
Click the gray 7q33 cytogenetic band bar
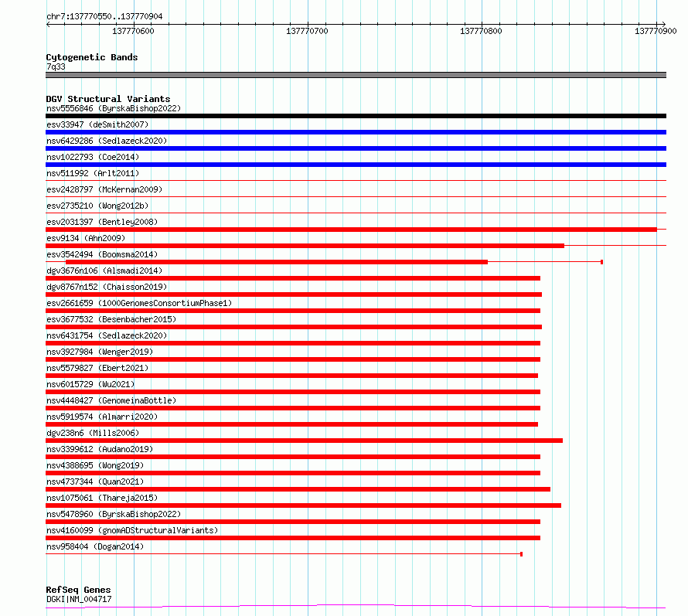tap(356, 75)
